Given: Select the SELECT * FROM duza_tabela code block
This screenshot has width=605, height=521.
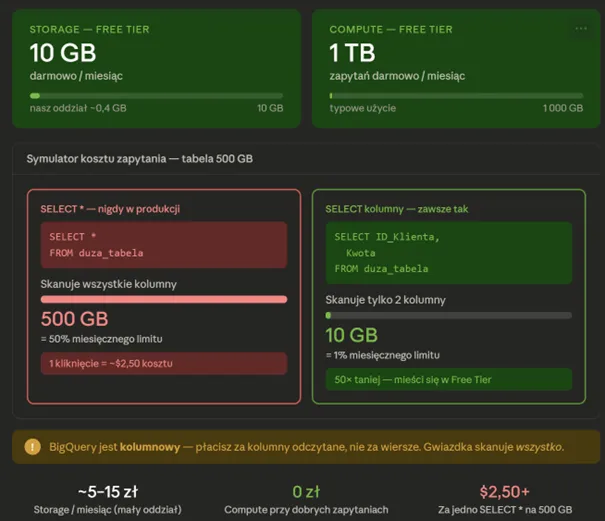Looking at the screenshot, I should coord(164,245).
